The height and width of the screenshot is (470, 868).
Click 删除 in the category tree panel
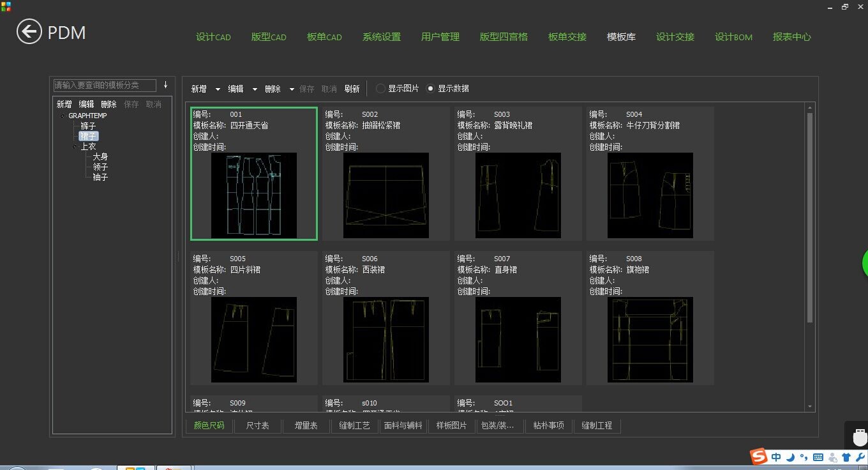[x=109, y=105]
